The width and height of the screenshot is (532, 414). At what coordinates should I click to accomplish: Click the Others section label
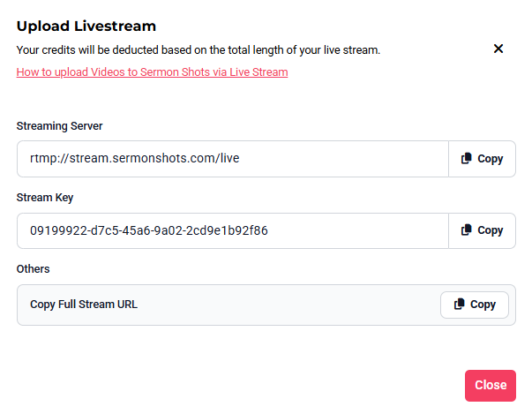pyautogui.click(x=33, y=268)
